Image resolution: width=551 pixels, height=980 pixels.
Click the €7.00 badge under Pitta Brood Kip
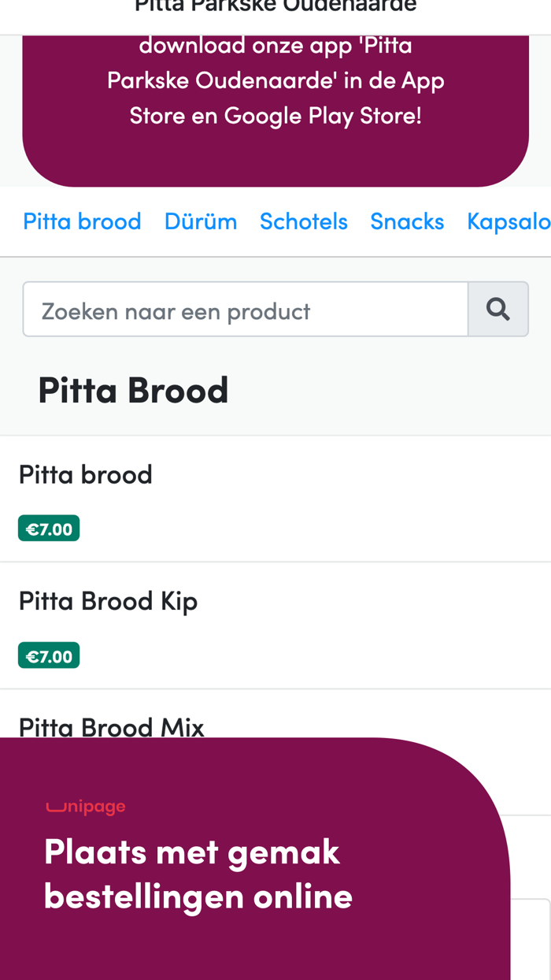pyautogui.click(x=49, y=655)
